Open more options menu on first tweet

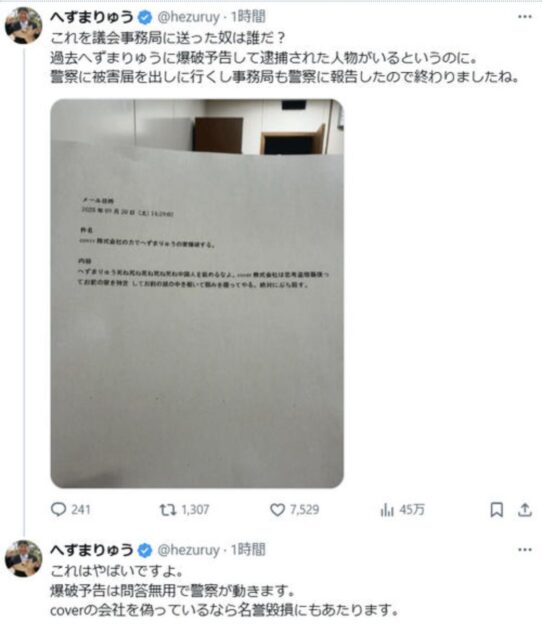pos(525,16)
